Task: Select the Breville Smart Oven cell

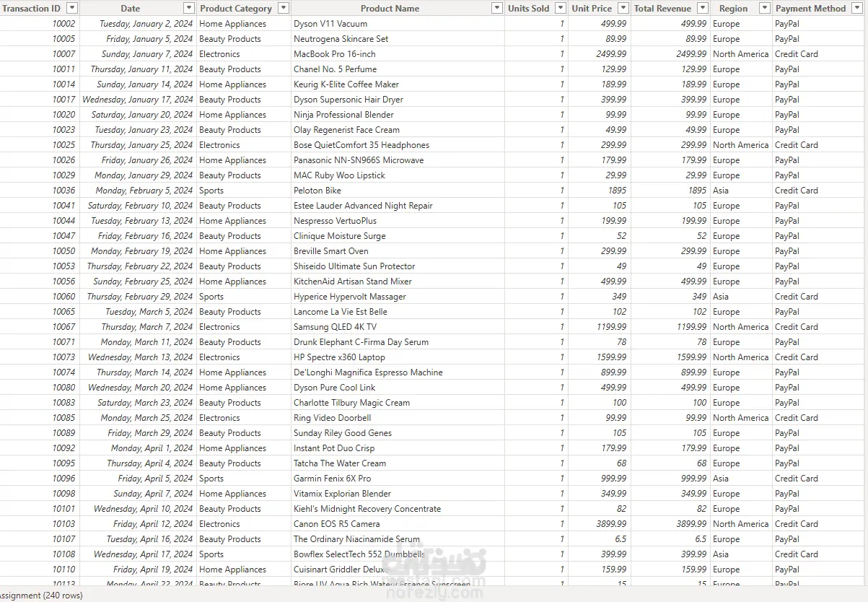Action: (398, 251)
